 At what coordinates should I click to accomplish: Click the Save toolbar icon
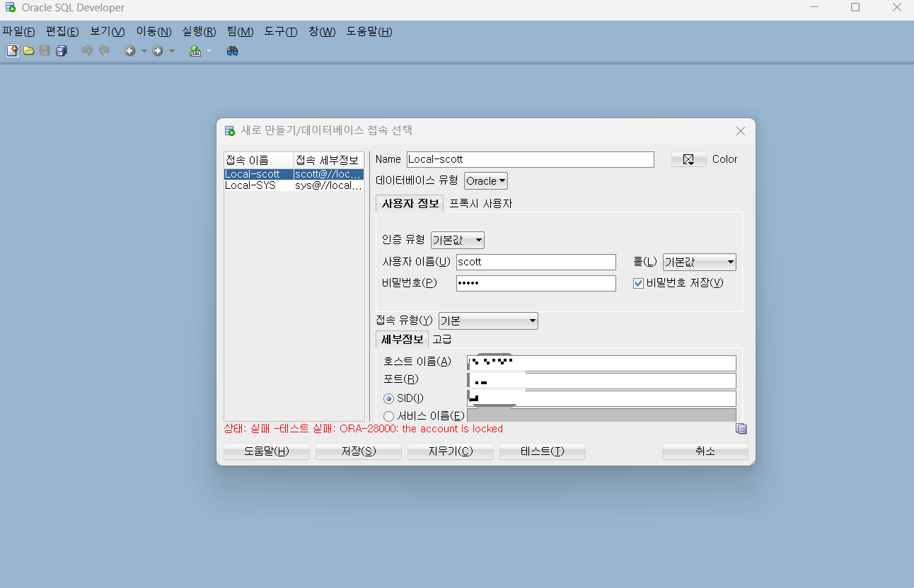tap(45, 51)
